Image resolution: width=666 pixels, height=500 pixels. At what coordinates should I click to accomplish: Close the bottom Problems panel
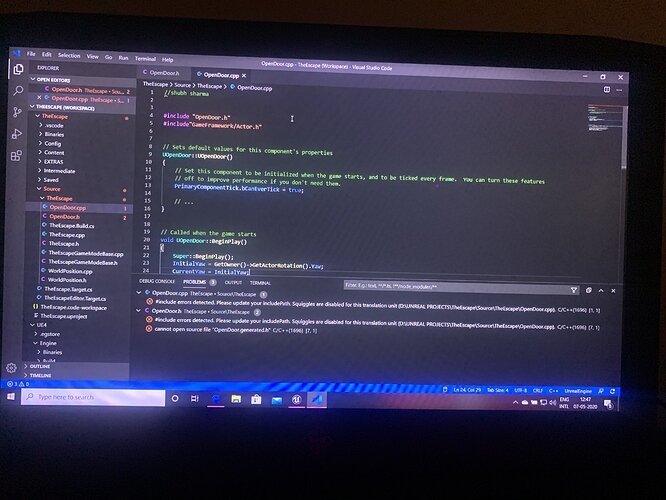click(x=613, y=291)
